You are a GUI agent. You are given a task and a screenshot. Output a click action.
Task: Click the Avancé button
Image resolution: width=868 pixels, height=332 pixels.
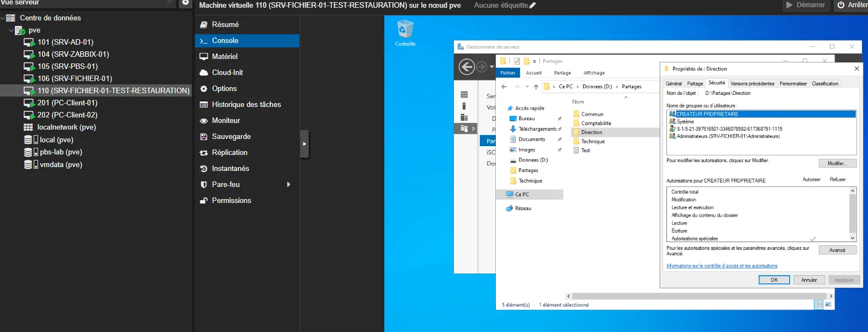(837, 250)
